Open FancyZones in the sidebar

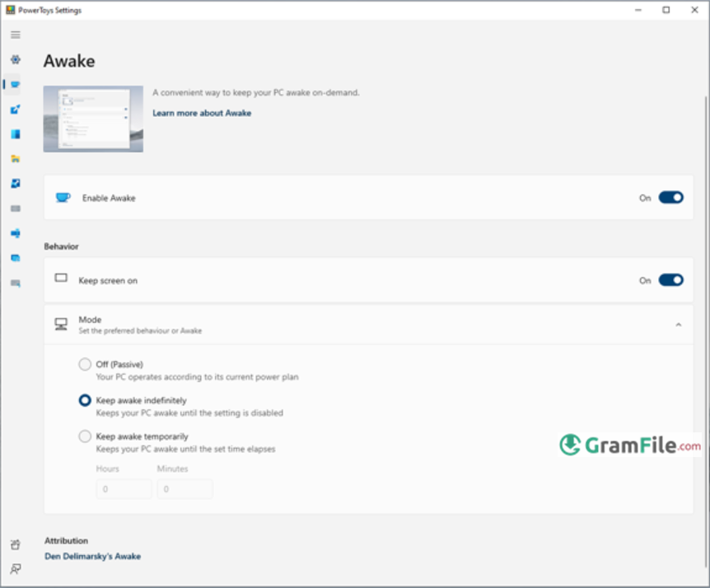tap(16, 134)
